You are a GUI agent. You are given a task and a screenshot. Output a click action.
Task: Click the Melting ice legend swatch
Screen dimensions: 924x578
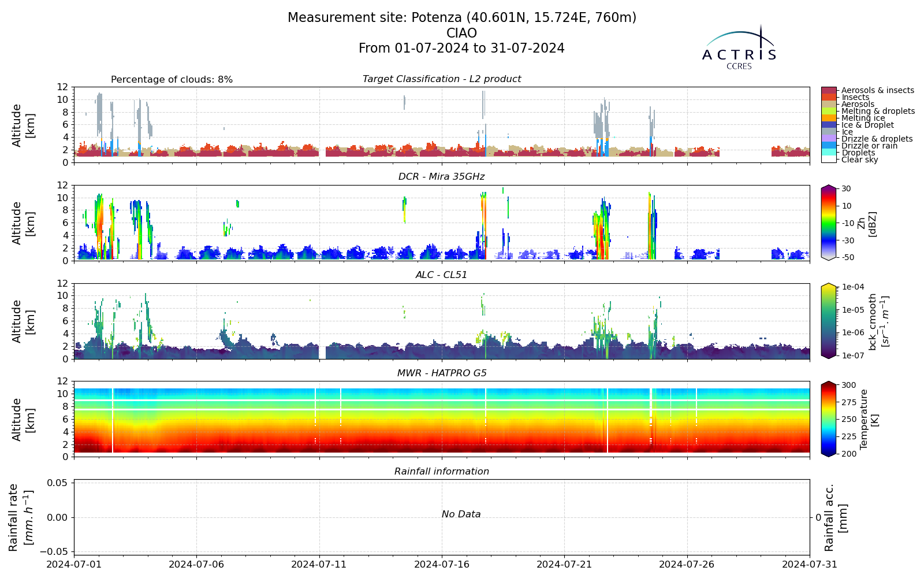tap(829, 118)
